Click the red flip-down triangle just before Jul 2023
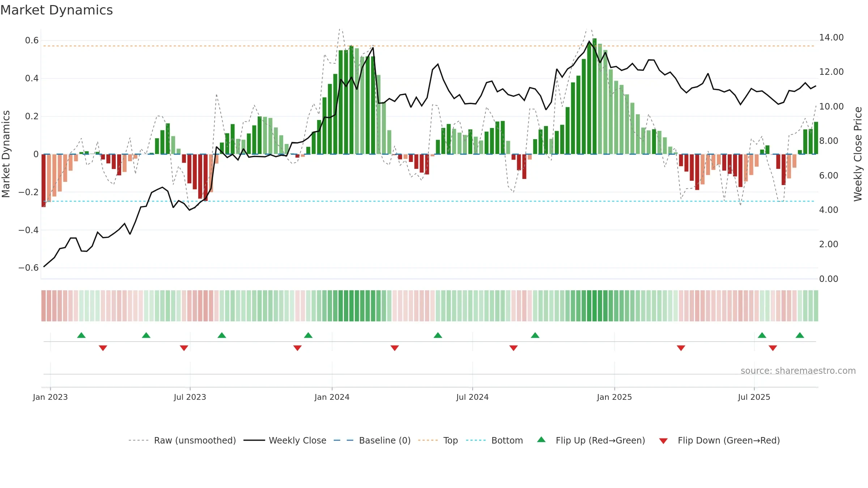The height and width of the screenshot is (488, 868). (x=184, y=348)
